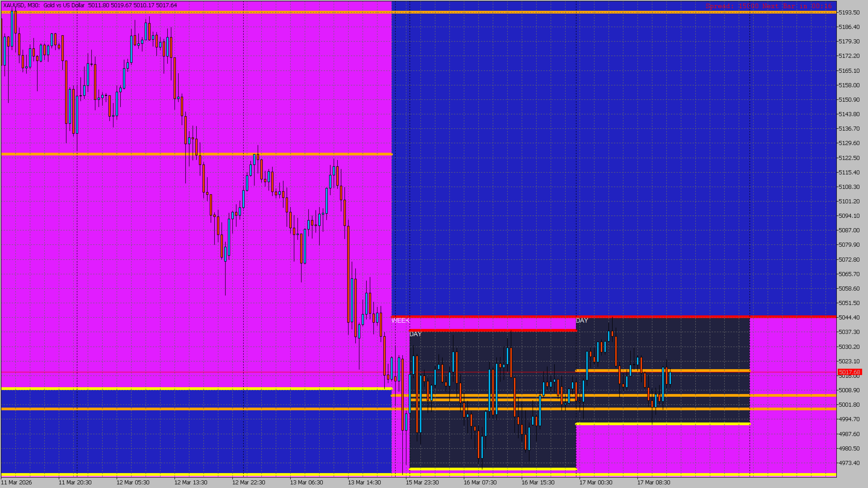
Task: Click the 15 Mar 23:30 time axis label
Action: tap(422, 482)
